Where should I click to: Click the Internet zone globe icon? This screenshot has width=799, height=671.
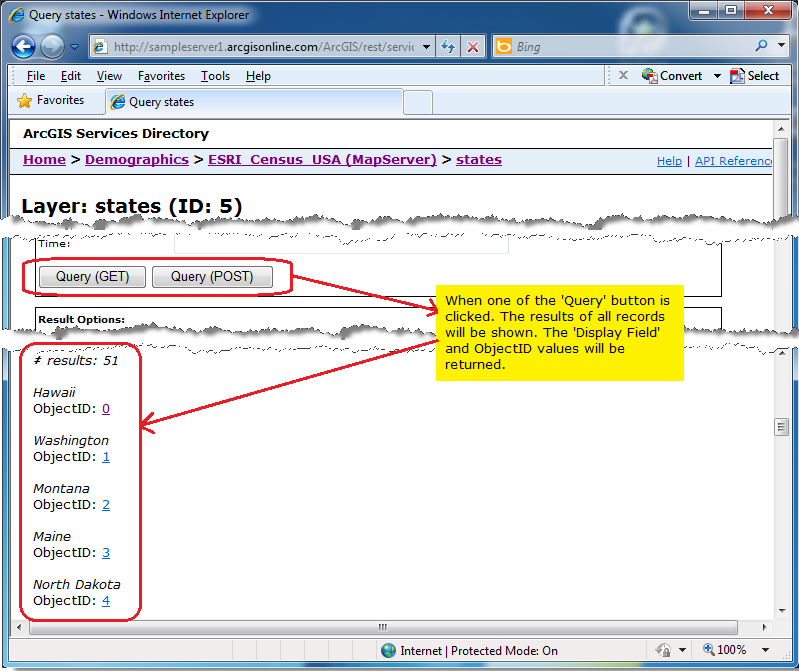388,650
